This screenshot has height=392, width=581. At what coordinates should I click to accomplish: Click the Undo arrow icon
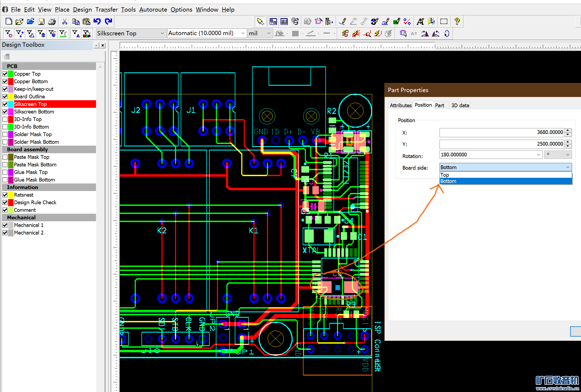click(97, 22)
